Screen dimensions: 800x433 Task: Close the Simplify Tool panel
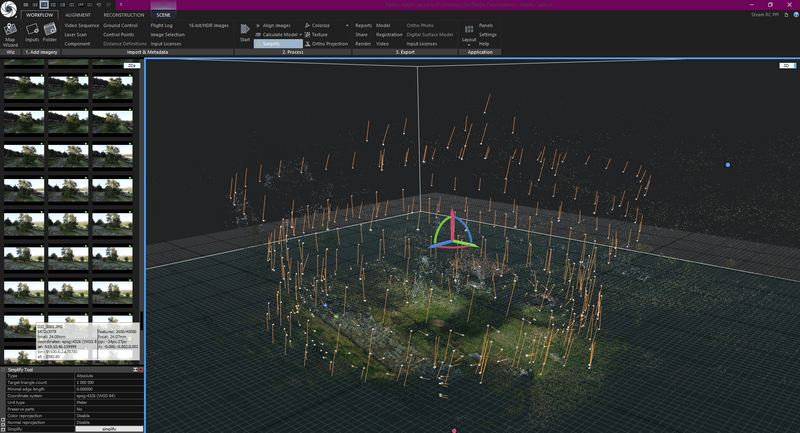pos(141,370)
